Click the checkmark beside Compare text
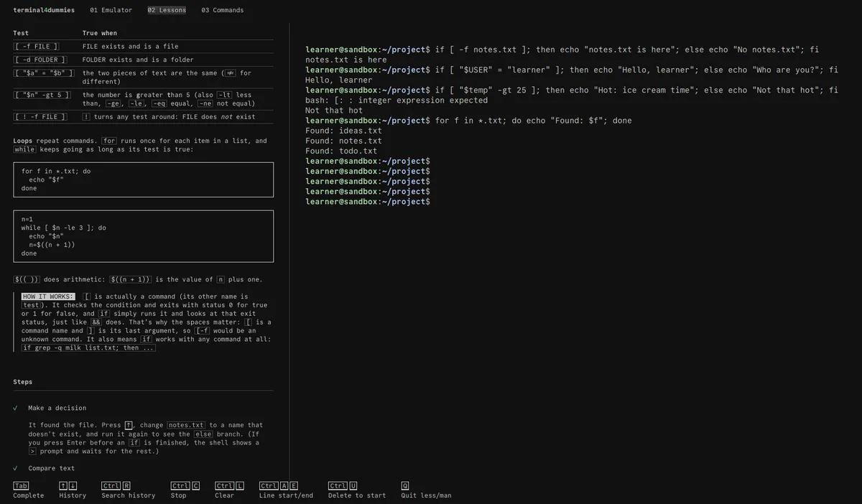 tap(16, 468)
